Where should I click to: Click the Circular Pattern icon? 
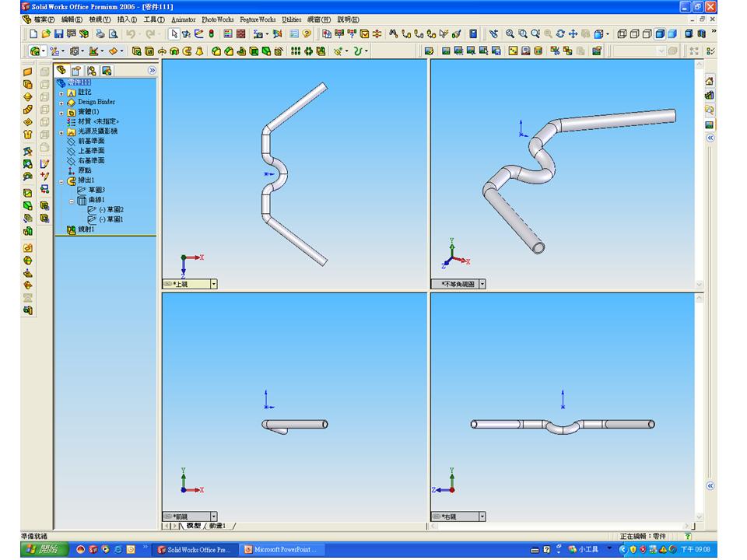tap(308, 51)
